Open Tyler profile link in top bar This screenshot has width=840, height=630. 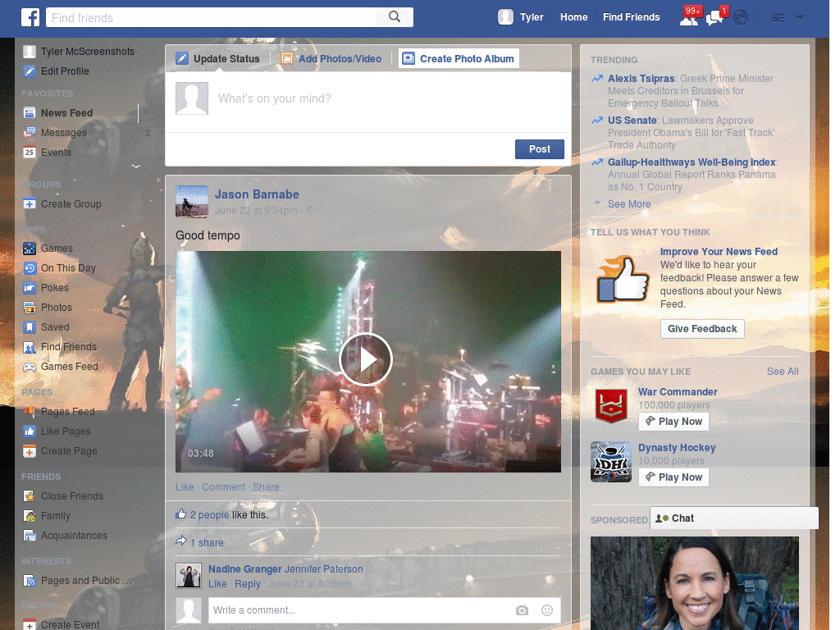532,17
